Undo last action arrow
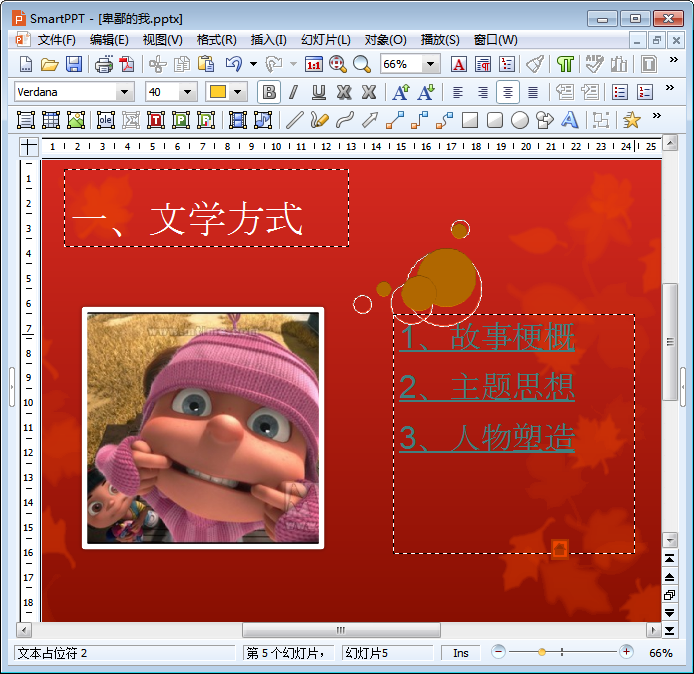 pyautogui.click(x=234, y=65)
